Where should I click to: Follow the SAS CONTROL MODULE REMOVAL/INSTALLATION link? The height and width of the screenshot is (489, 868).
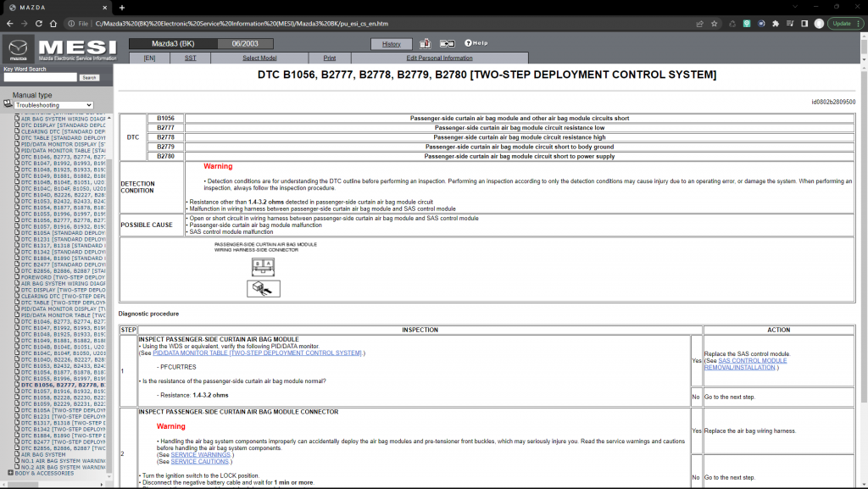coord(753,361)
